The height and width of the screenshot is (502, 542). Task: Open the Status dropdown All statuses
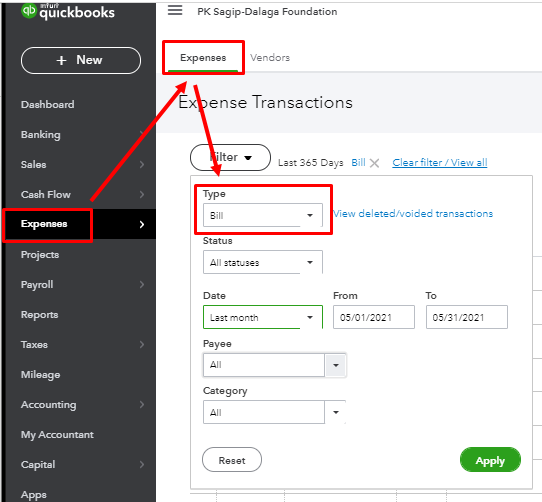point(263,262)
